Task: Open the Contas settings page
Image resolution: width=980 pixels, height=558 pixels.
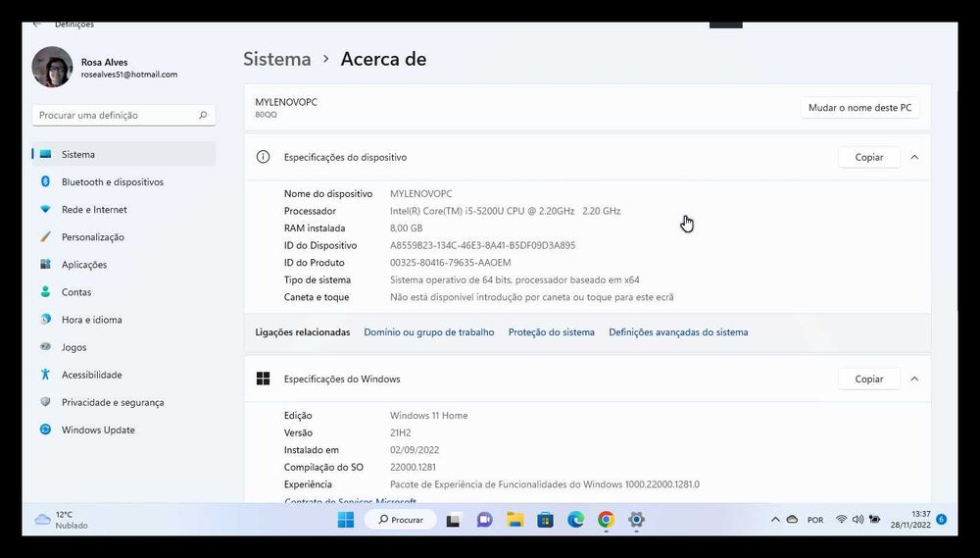Action: click(x=123, y=291)
